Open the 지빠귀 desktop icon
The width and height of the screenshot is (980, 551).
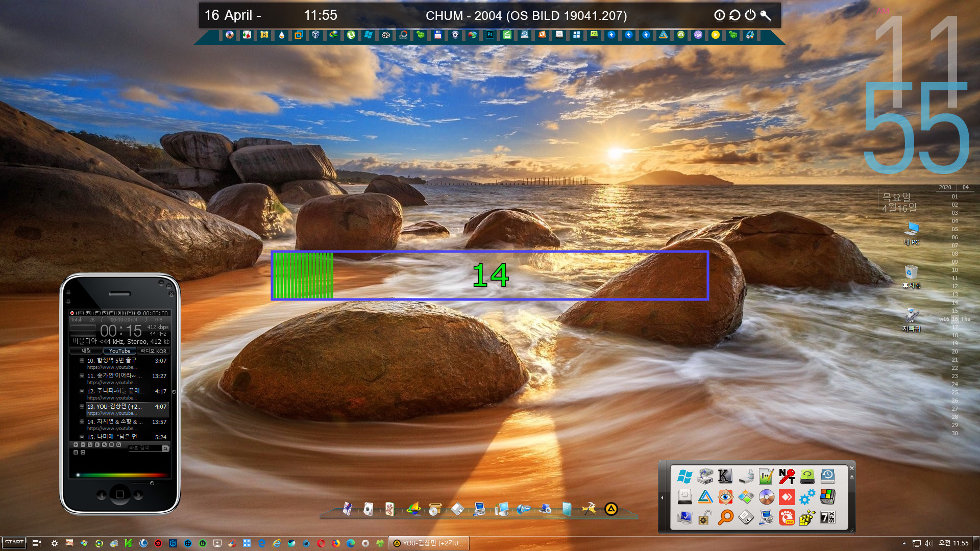912,320
